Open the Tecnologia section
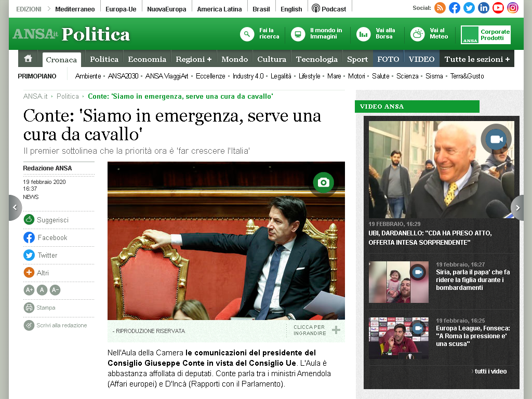 click(x=316, y=59)
